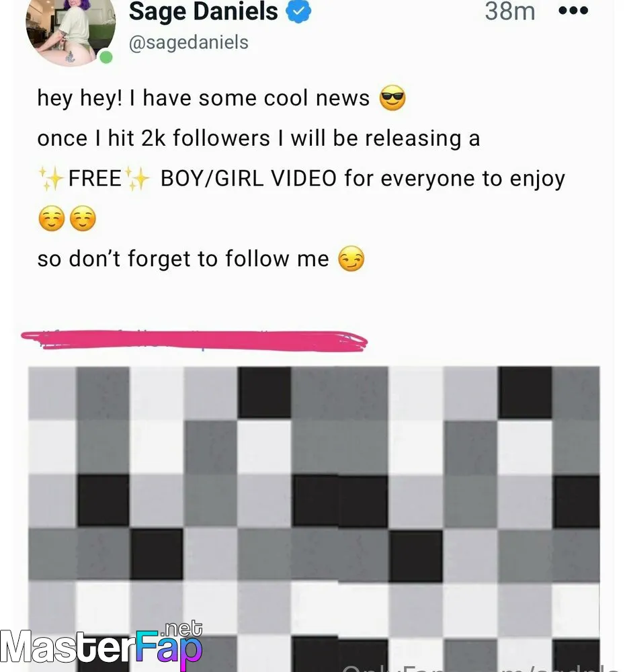Open the Sage Daniels display name
627x672 pixels.
203,11
